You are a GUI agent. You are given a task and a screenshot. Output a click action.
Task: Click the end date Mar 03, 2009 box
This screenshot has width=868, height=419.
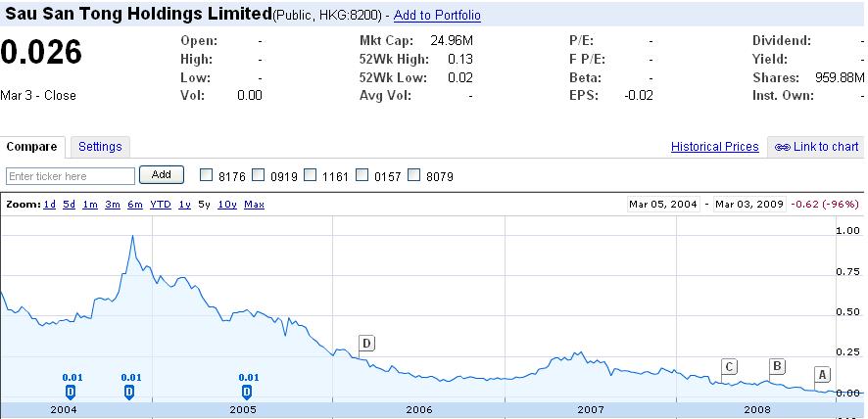pos(749,205)
